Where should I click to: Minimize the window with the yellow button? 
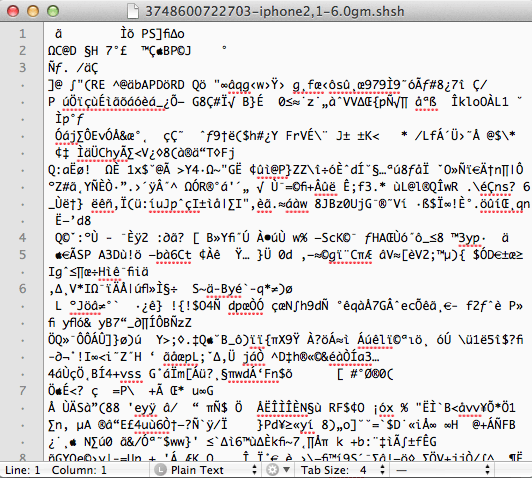click(33, 11)
